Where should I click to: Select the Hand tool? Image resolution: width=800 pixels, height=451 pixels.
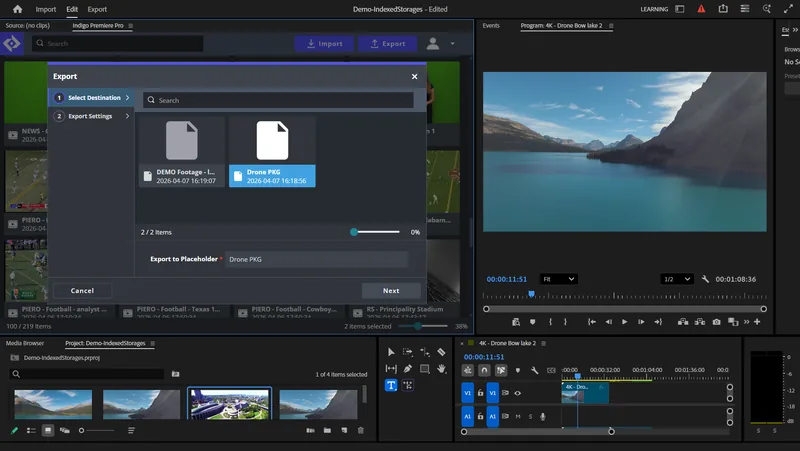tap(441, 368)
